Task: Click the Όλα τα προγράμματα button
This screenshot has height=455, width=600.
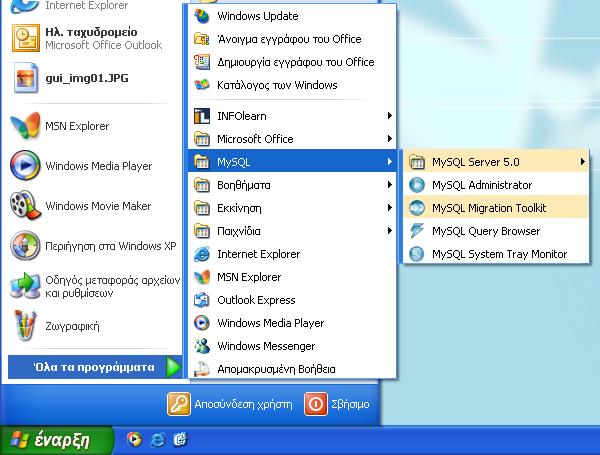Action: pyautogui.click(x=95, y=367)
